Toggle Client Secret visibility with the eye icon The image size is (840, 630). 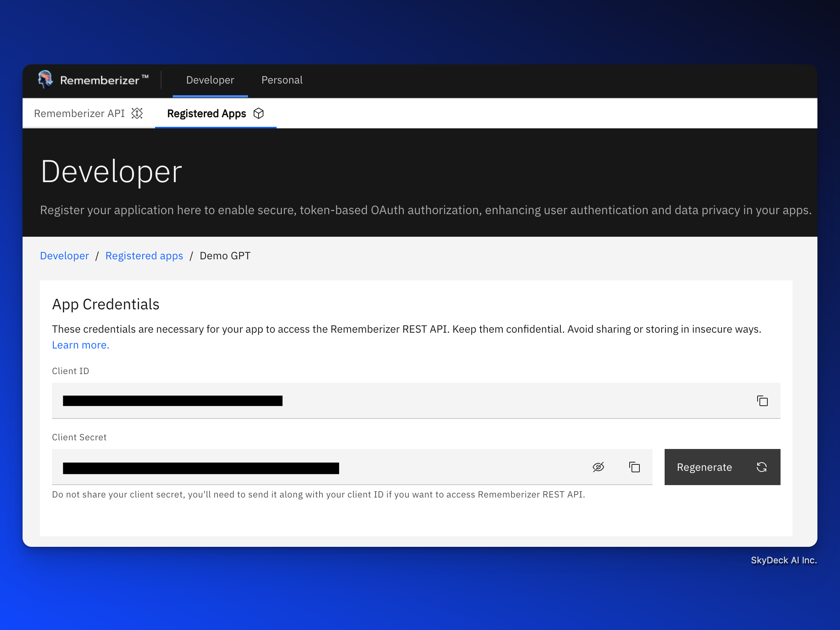point(598,467)
